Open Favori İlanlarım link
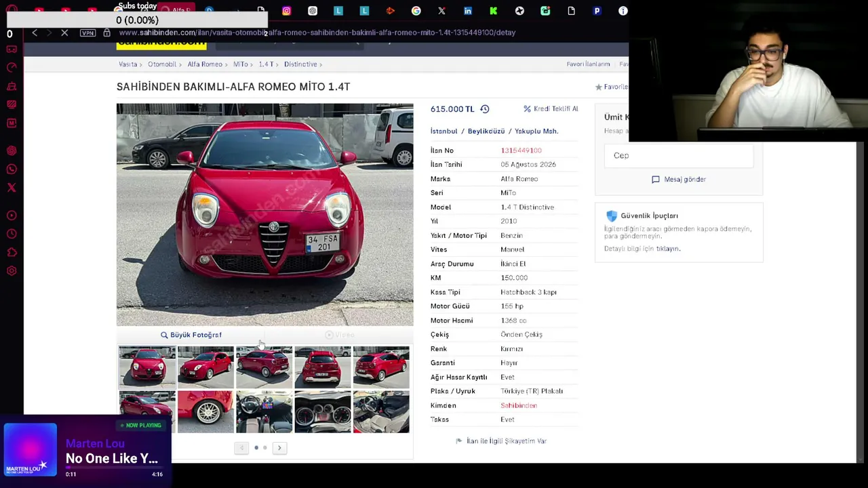Image resolution: width=868 pixels, height=488 pixels. 589,64
